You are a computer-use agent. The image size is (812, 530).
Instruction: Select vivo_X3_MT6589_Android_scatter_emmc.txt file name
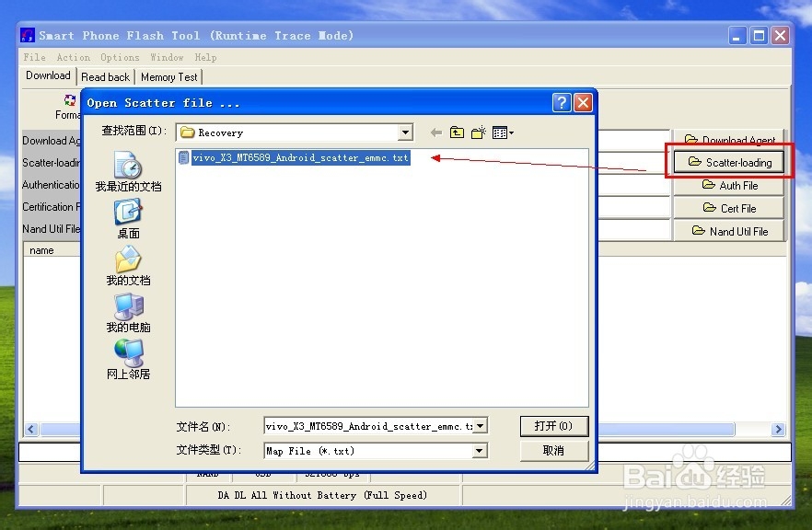coord(301,157)
